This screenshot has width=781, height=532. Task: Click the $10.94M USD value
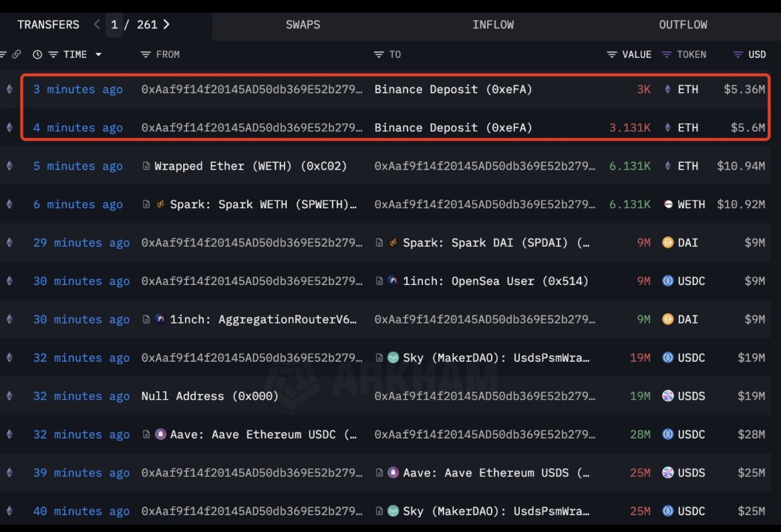pos(741,166)
